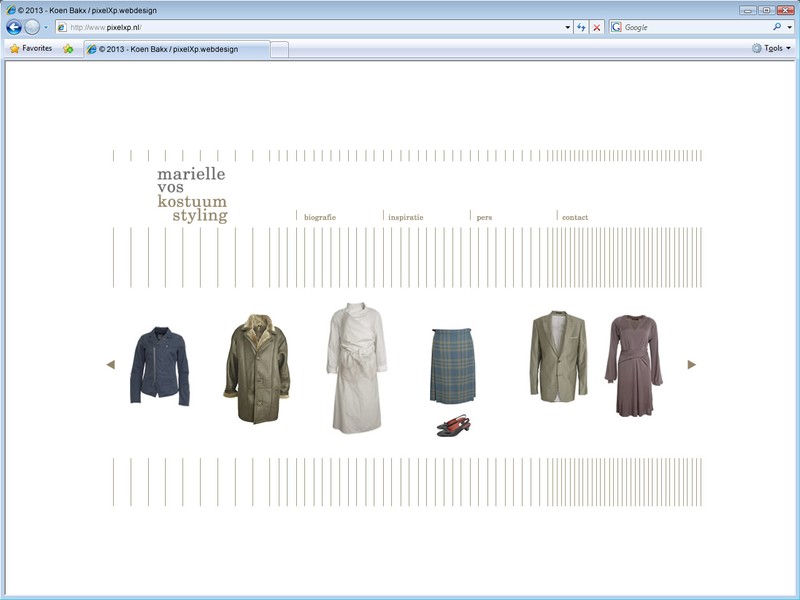Open the address bar history dropdown
Viewport: 800px width, 600px height.
[x=568, y=27]
